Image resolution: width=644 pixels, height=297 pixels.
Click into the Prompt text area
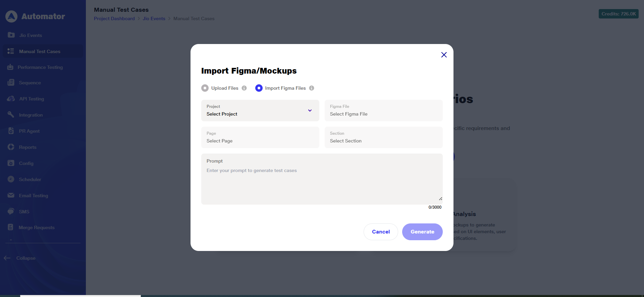[321, 183]
